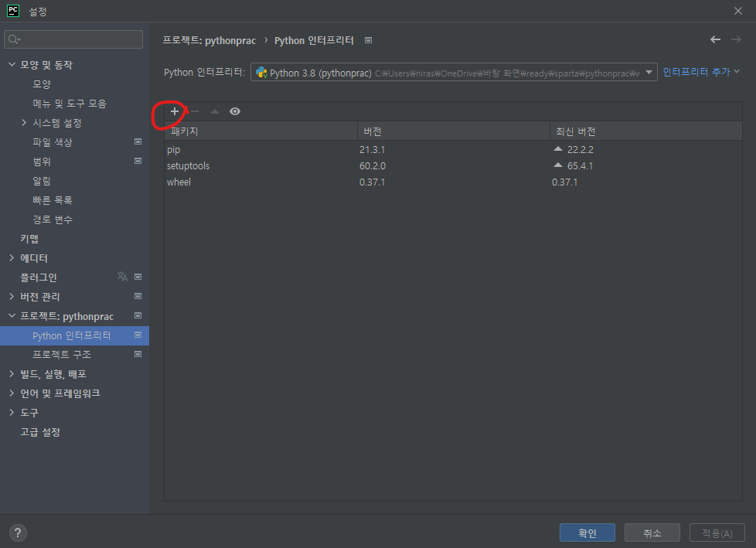The image size is (756, 548).
Task: Open 알림 settings page
Action: (42, 181)
